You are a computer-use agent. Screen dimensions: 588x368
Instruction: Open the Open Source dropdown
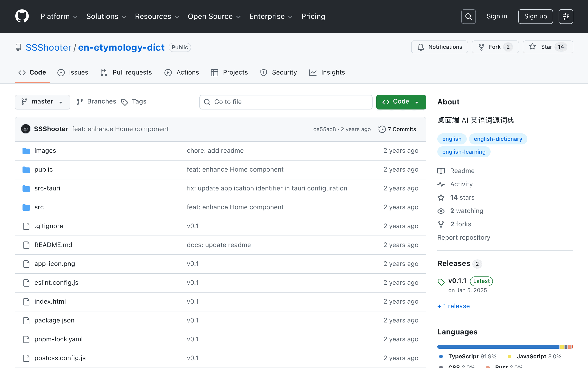(x=214, y=16)
